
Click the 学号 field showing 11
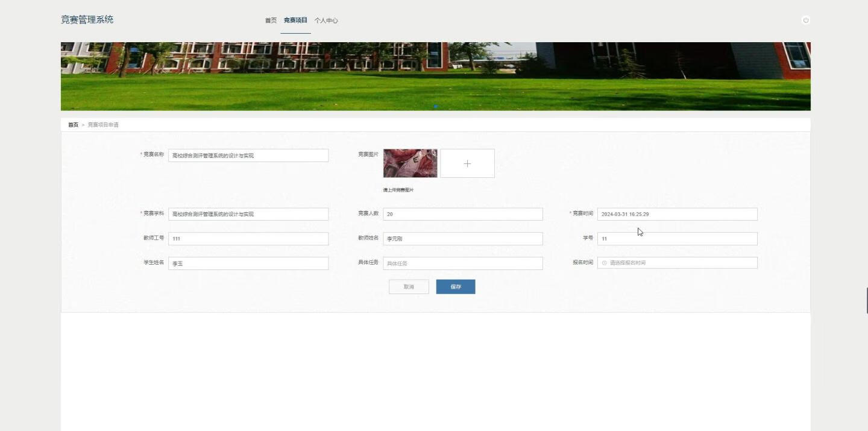point(677,239)
